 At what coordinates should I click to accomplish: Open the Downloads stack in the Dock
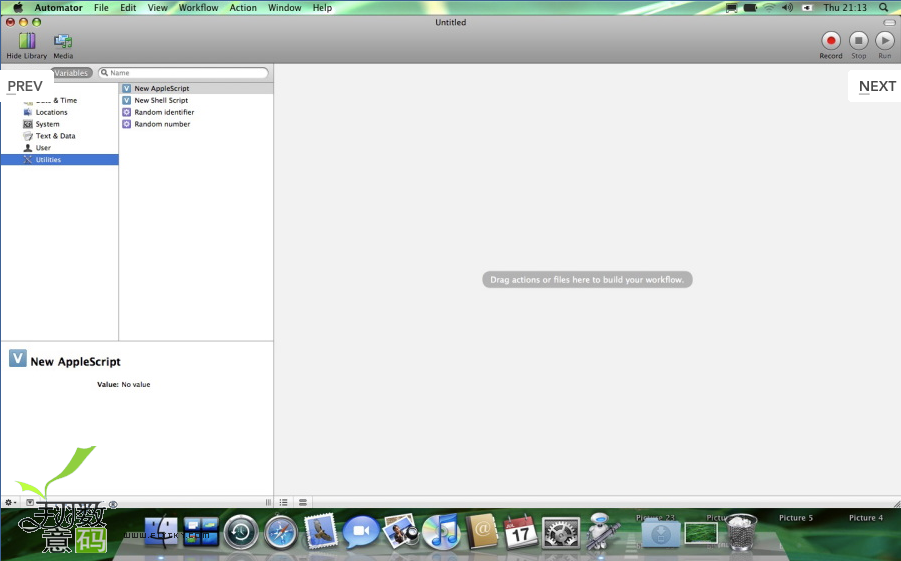point(660,533)
